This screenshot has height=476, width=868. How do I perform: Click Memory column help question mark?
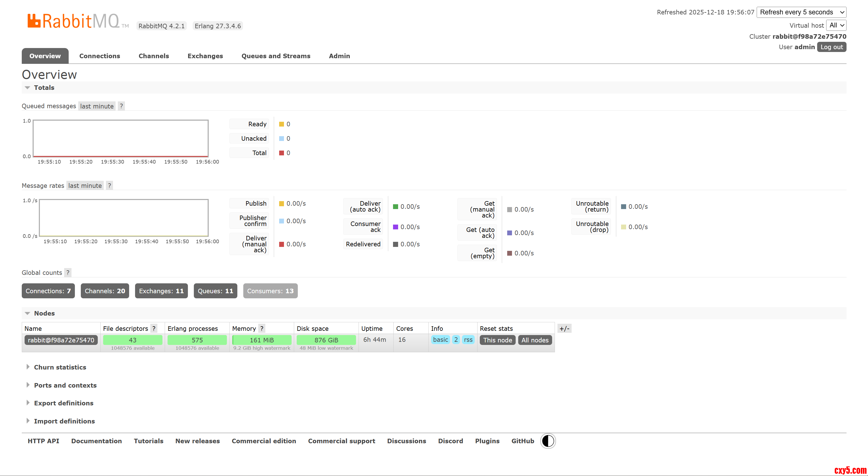[x=261, y=329]
